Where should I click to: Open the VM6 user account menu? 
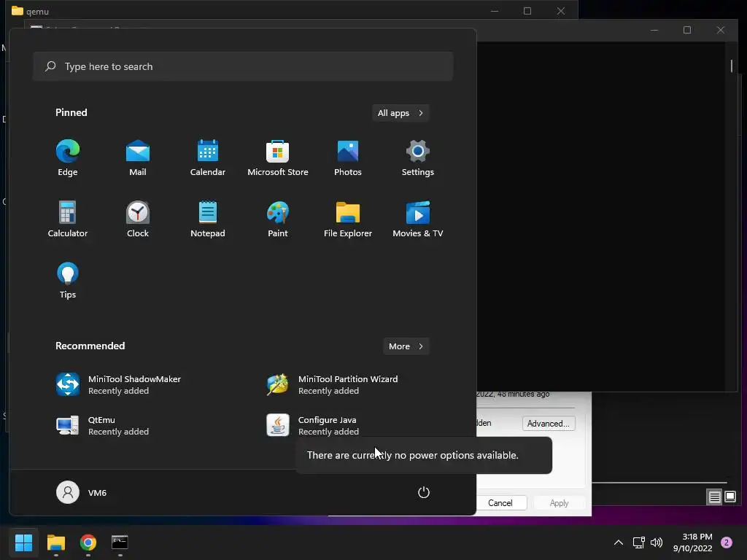82,492
